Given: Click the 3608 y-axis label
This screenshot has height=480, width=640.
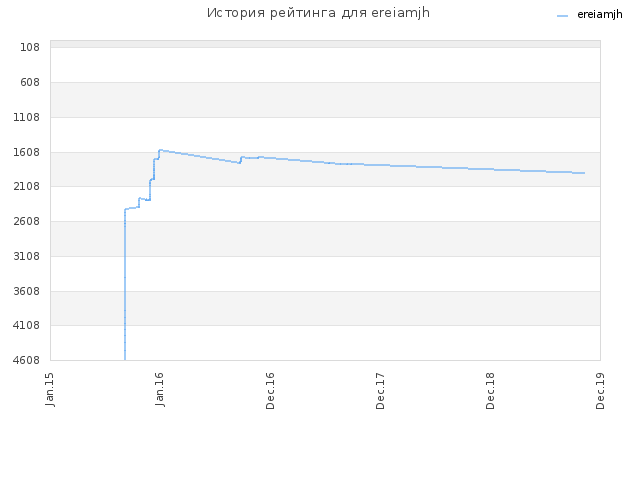Looking at the screenshot, I should [27, 291].
